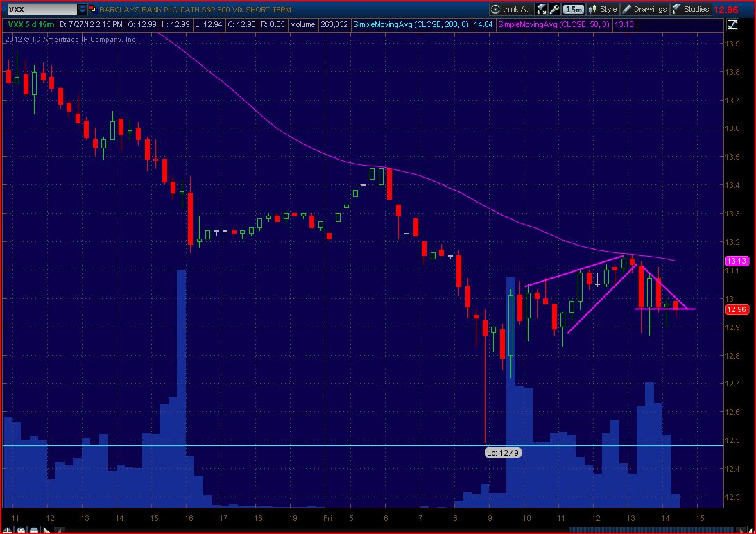The width and height of the screenshot is (756, 534).
Task: Click the magenta 13.13 price axis bubble
Action: [737, 261]
